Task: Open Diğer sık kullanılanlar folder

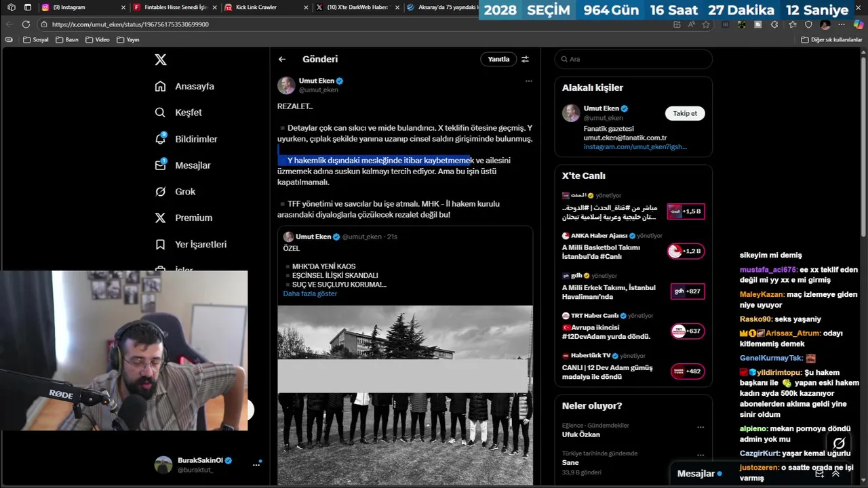Action: pos(832,40)
